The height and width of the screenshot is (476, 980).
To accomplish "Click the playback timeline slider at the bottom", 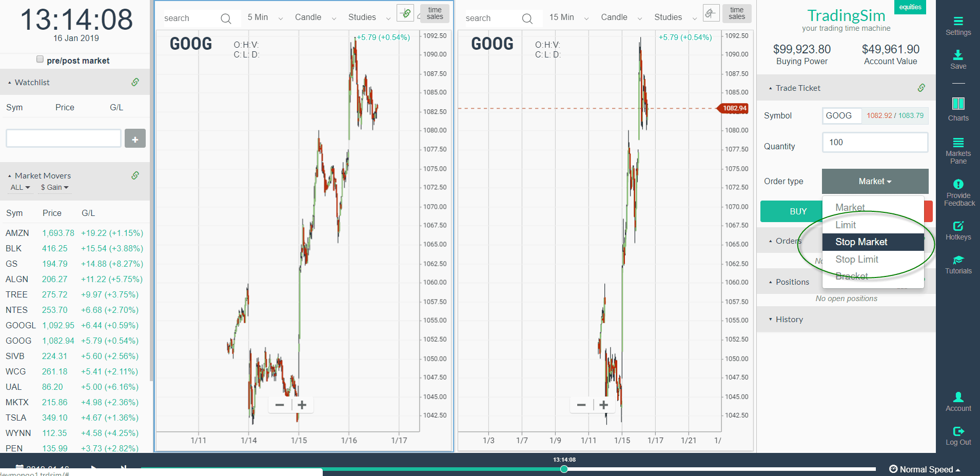I will (x=564, y=468).
